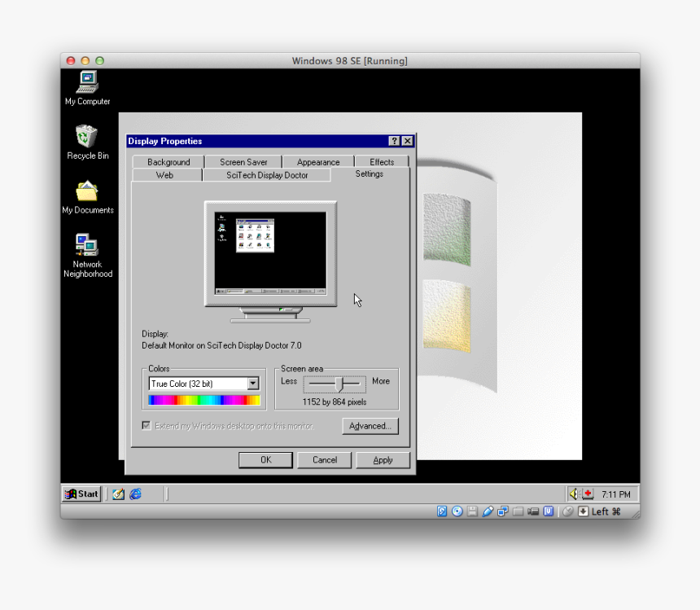
Task: Click the yellow minimize button of VM window
Action: (85, 61)
